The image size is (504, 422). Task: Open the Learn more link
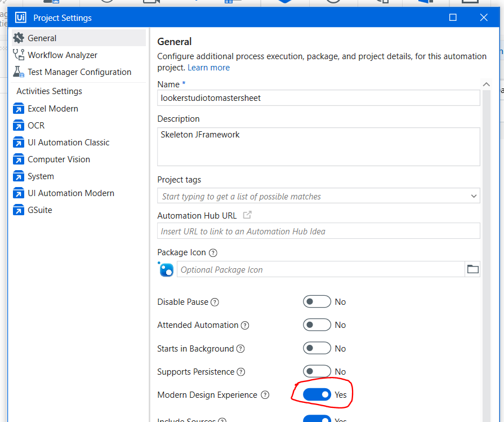208,67
